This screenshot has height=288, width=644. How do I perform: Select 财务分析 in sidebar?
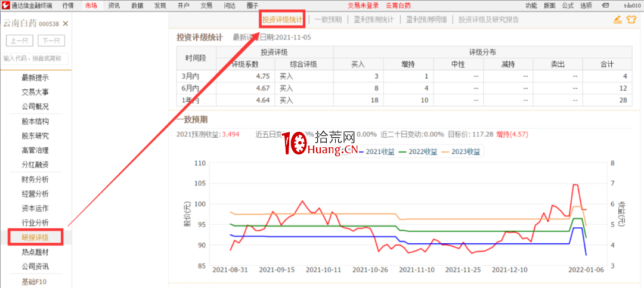[x=35, y=179]
